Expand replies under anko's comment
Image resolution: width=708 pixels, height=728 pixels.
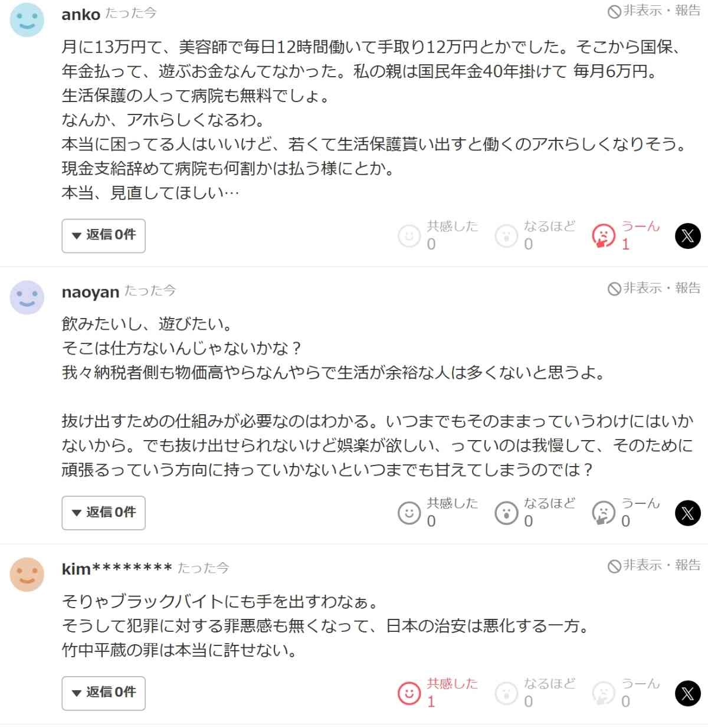[103, 235]
